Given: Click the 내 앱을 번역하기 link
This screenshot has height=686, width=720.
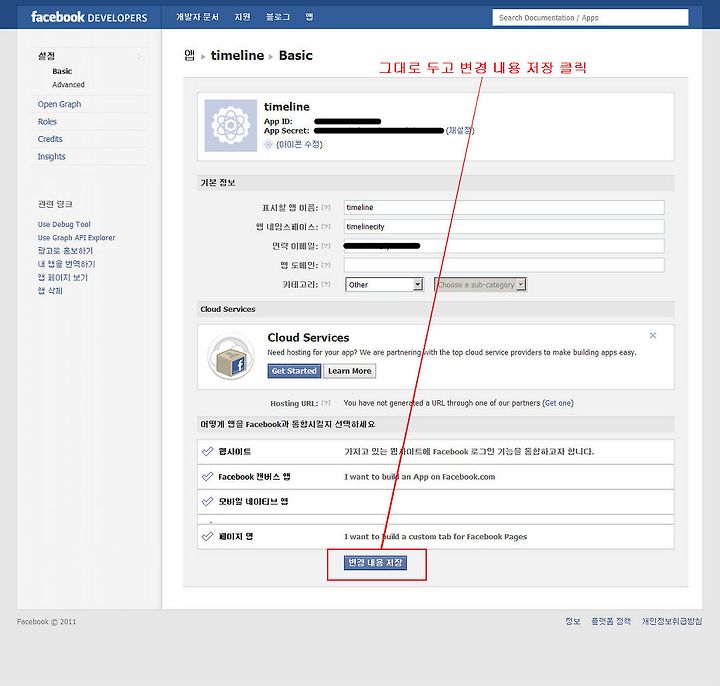Looking at the screenshot, I should coord(66,264).
